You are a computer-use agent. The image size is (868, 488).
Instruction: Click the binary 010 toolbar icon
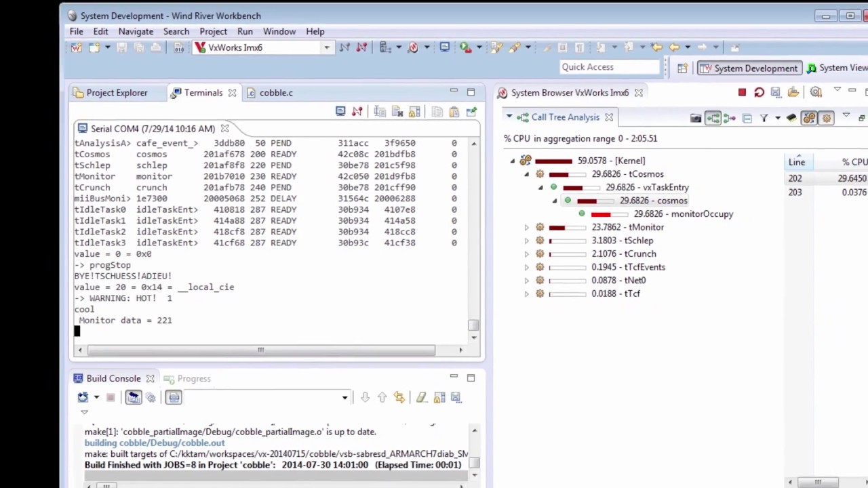click(x=179, y=47)
